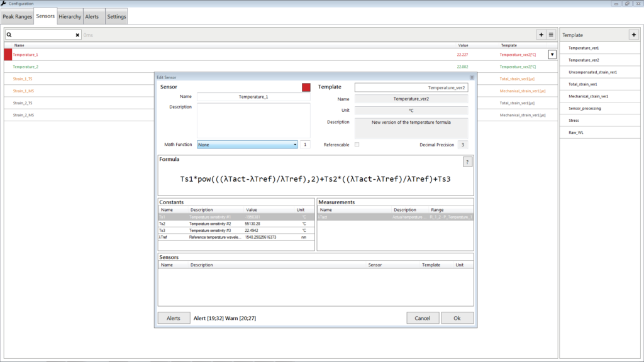Select the Ts2 constant row

[236, 224]
